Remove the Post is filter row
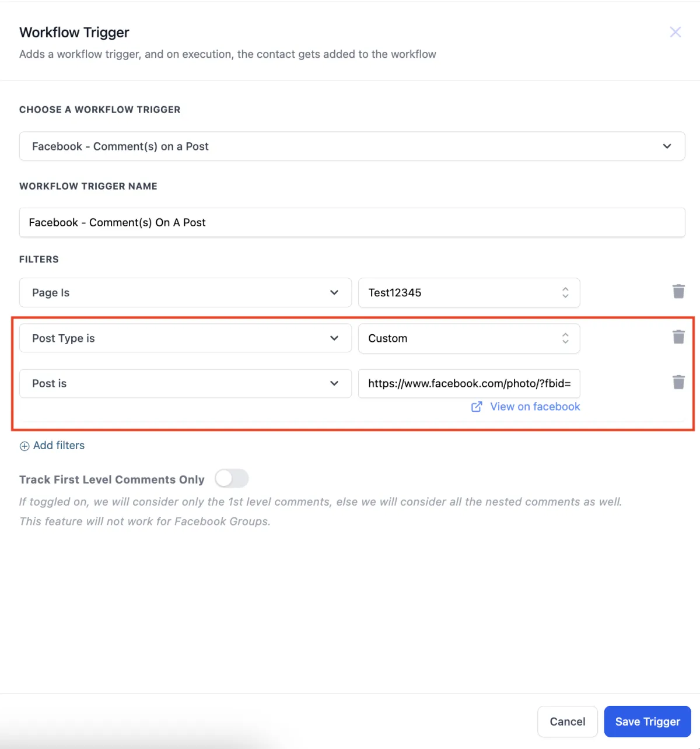 [678, 382]
